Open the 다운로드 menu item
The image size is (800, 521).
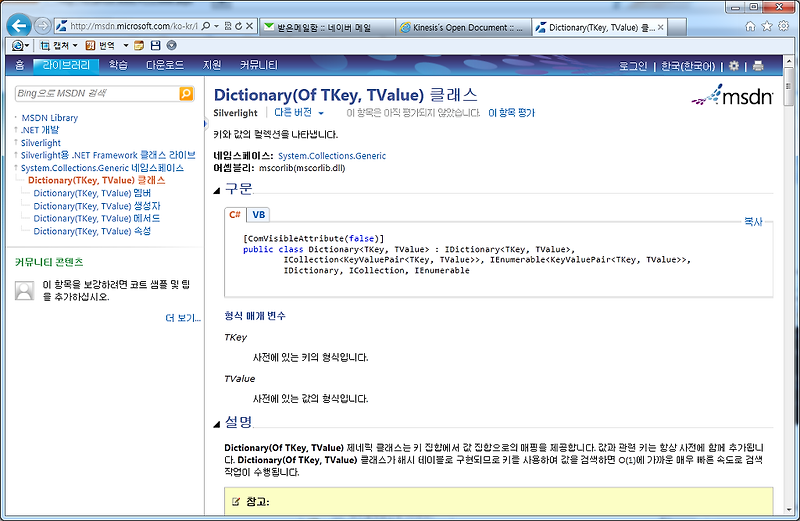click(165, 65)
